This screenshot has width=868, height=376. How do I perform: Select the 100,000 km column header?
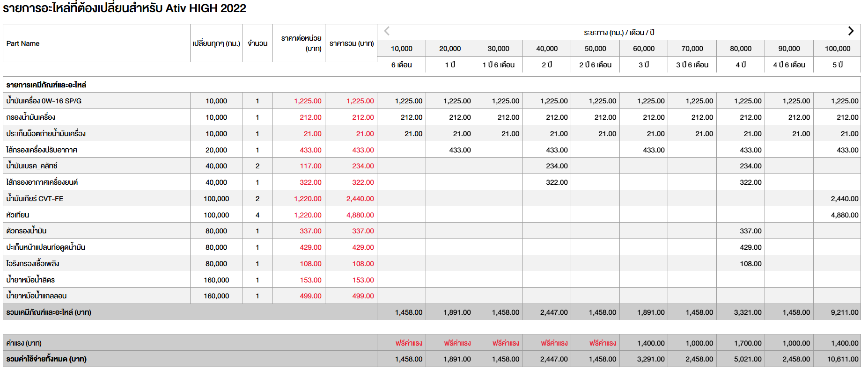pos(837,49)
